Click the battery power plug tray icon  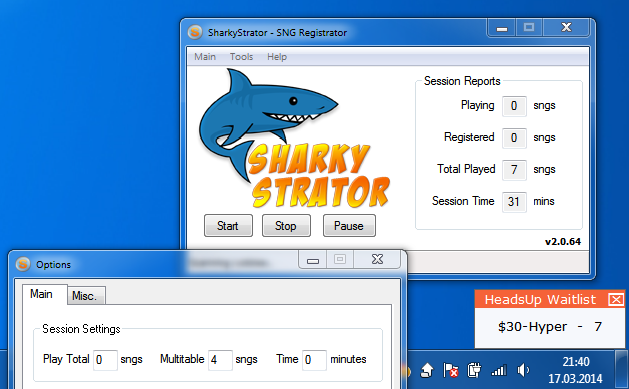click(474, 370)
